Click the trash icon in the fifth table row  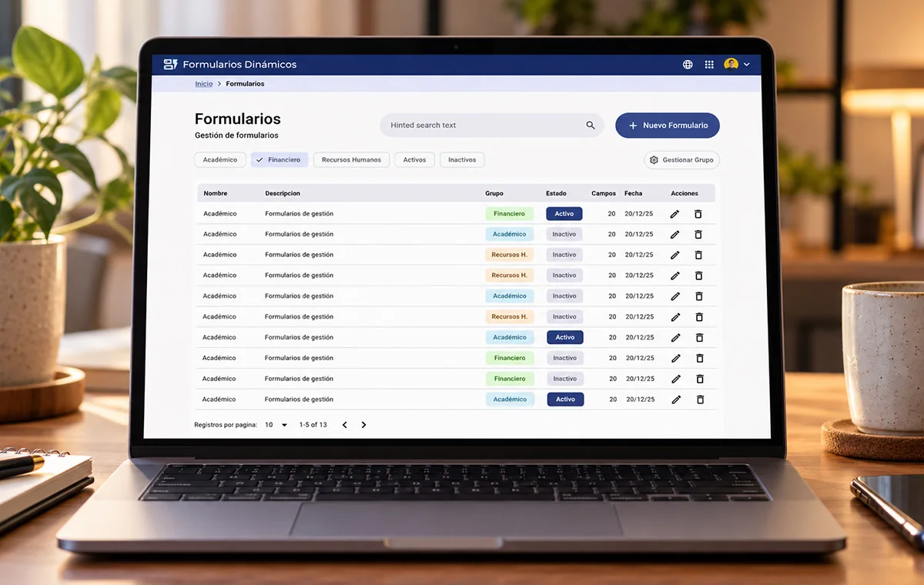point(699,296)
